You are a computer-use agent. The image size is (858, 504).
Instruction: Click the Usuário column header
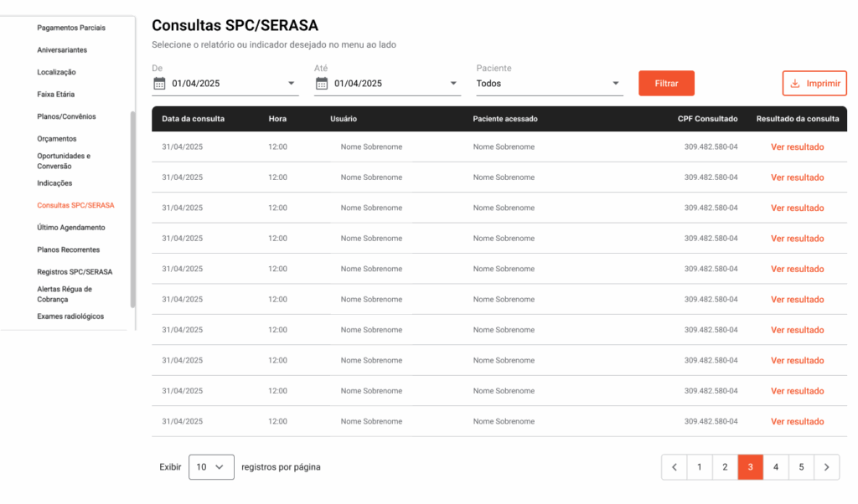click(344, 119)
